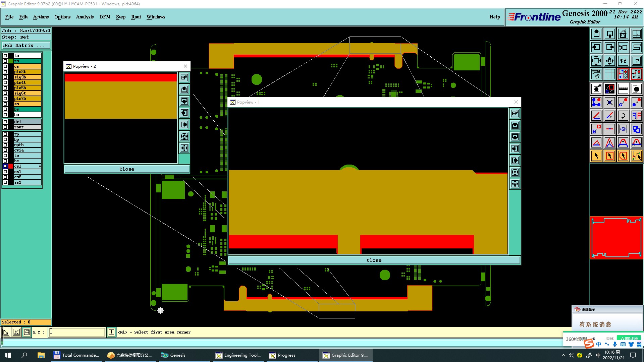Expand the Job Matrix ... button
The image size is (644, 362).
(x=26, y=46)
